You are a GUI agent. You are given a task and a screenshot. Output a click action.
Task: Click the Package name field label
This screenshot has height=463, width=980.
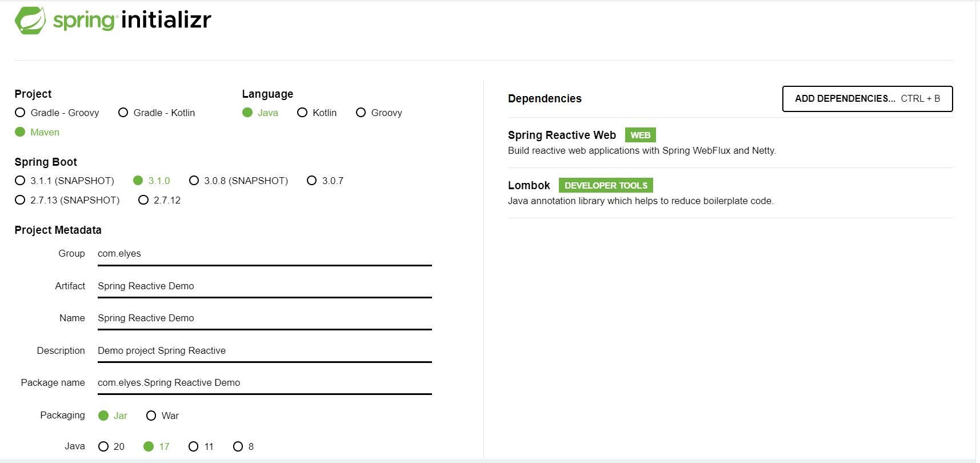pyautogui.click(x=53, y=382)
